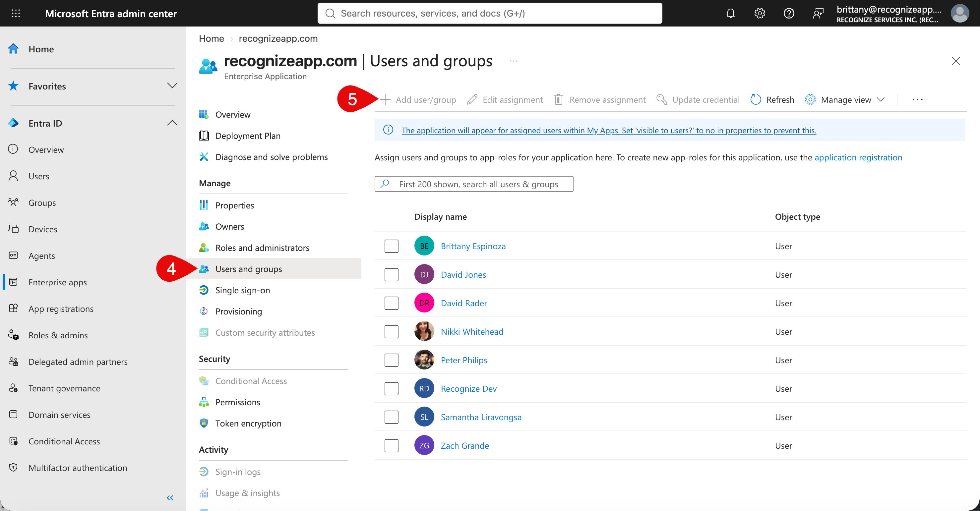This screenshot has height=511, width=980.
Task: Close the Users and groups blade
Action: [x=956, y=61]
